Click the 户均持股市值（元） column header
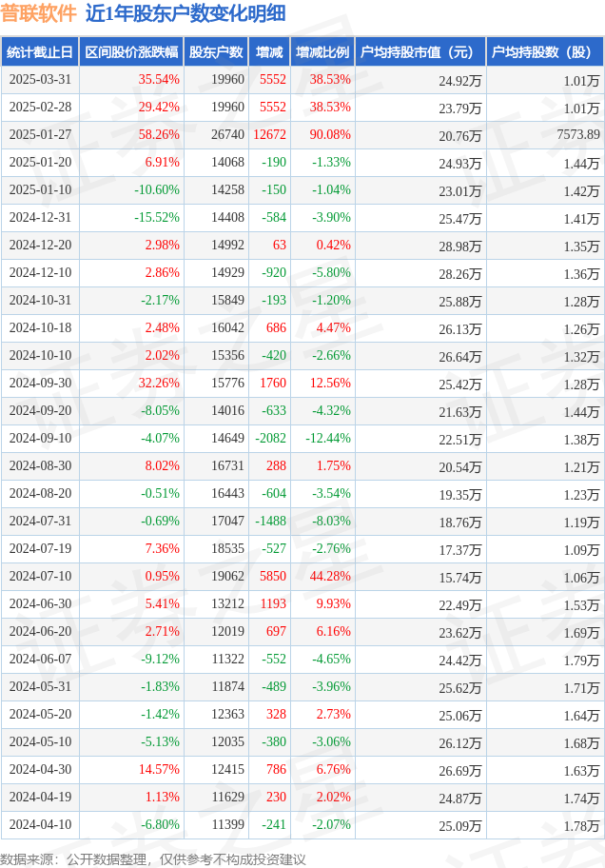This screenshot has width=605, height=868. pyautogui.click(x=420, y=52)
